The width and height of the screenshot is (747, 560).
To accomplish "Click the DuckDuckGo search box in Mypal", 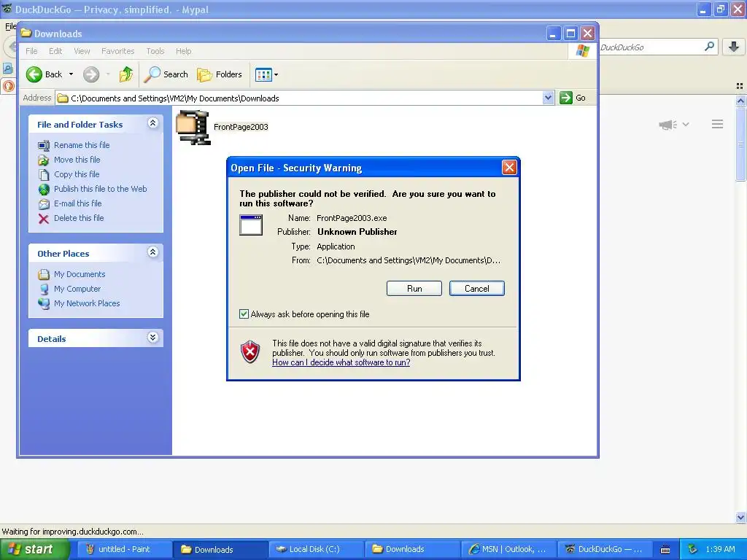I will (x=650, y=47).
